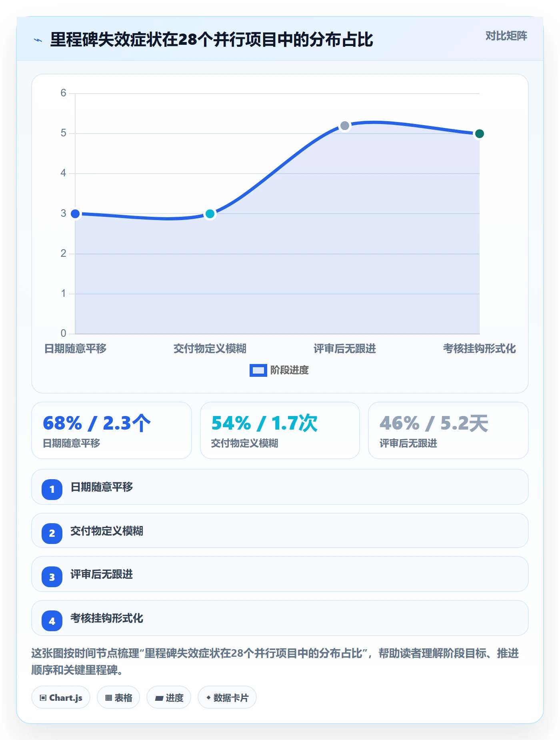Open the 54% / 1.7次 stat card

[280, 430]
